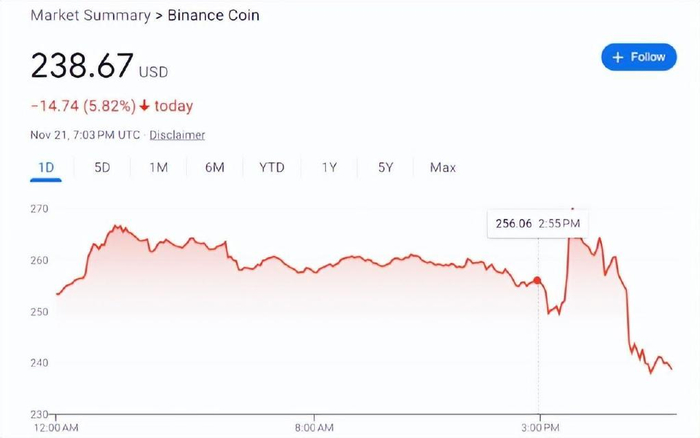Select the YTD chart range

coord(272,168)
